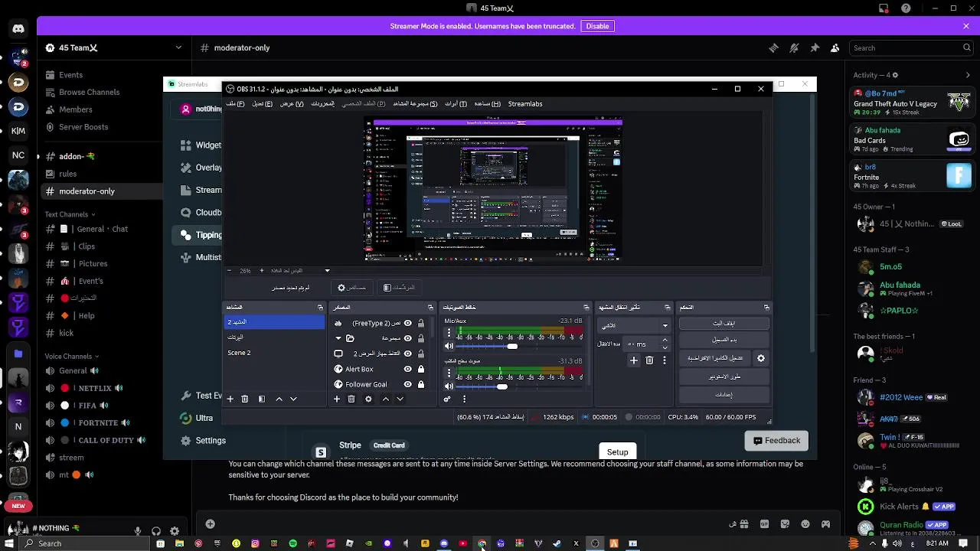This screenshot has height=551, width=980.
Task: Open OBS preview zoom level dropdown
Action: [x=327, y=270]
